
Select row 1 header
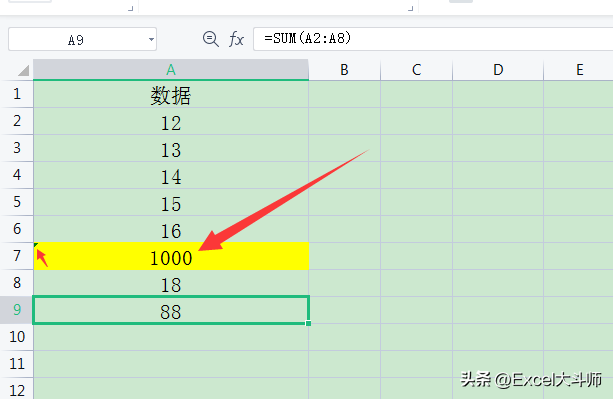pos(17,94)
